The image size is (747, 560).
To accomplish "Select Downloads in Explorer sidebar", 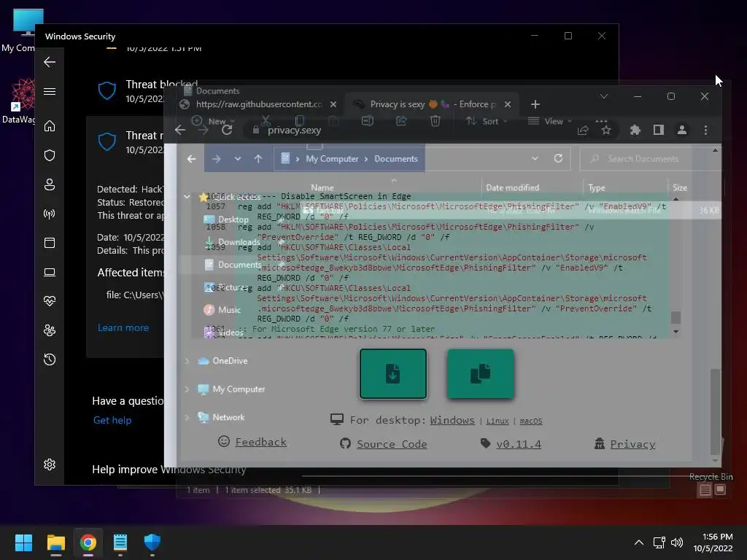I will (239, 242).
